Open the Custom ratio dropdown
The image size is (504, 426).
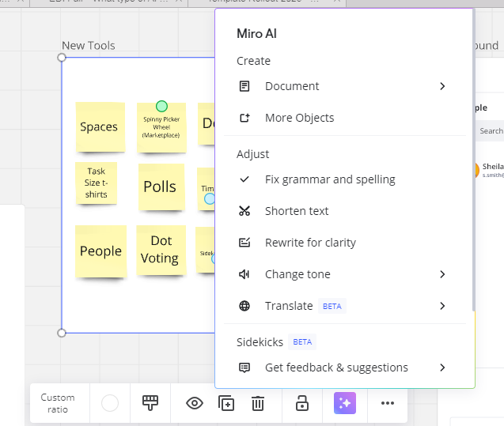click(58, 403)
